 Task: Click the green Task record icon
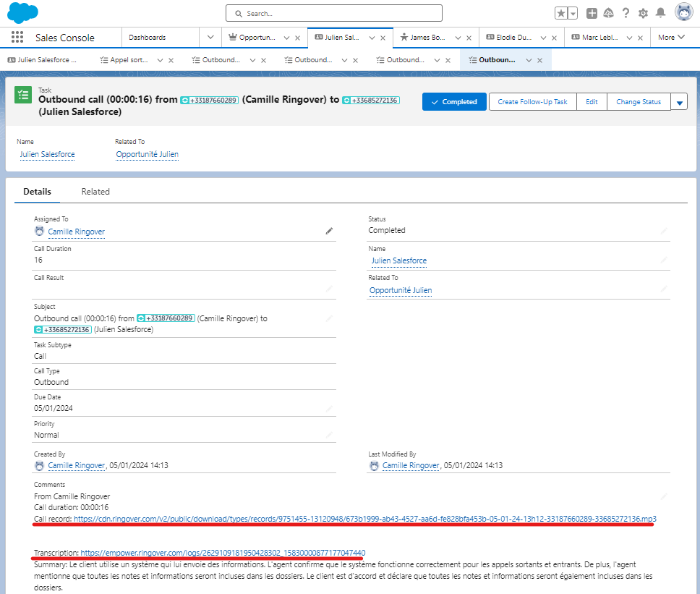tap(22, 95)
